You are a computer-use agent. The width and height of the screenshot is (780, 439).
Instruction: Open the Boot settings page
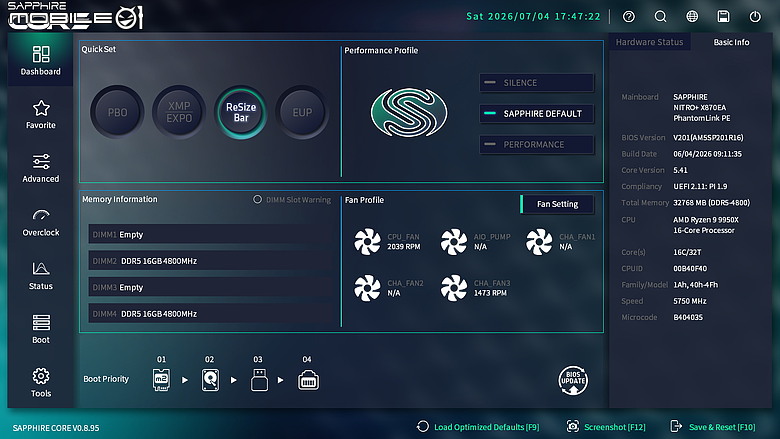(41, 328)
